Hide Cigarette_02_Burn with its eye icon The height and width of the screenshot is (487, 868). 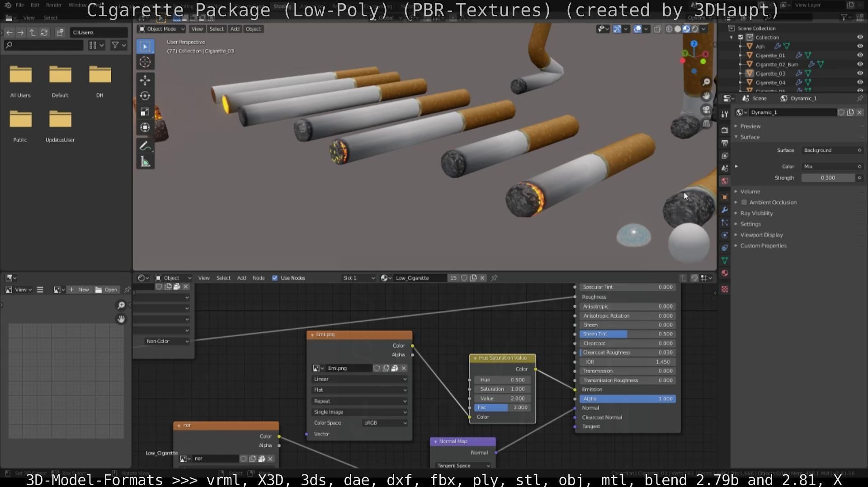860,65
